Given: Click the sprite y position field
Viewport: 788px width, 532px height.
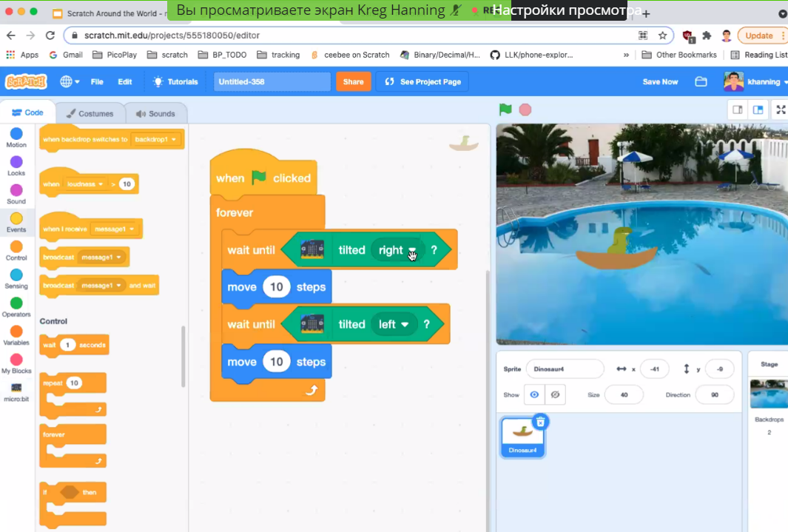Looking at the screenshot, I should point(720,368).
